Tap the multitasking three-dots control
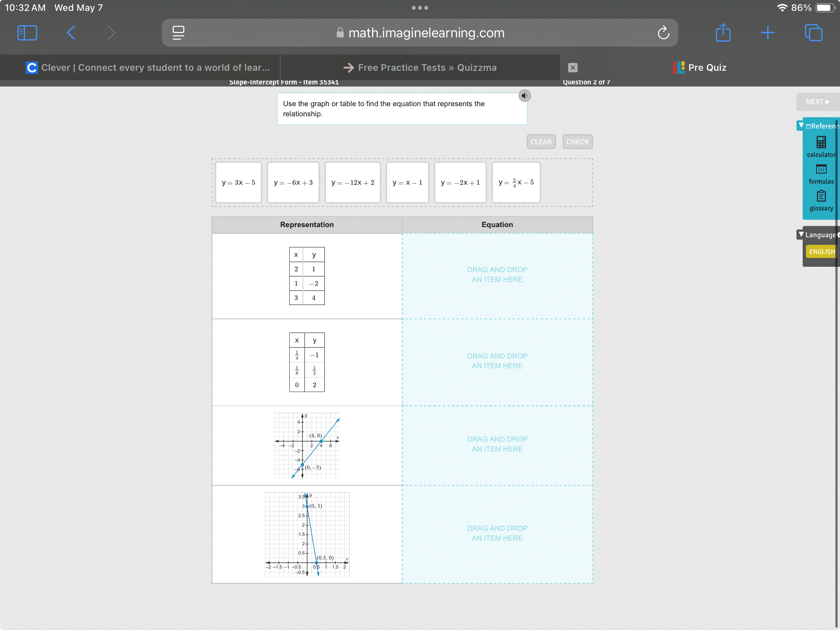Screen dimensions: 840x630 (x=420, y=8)
